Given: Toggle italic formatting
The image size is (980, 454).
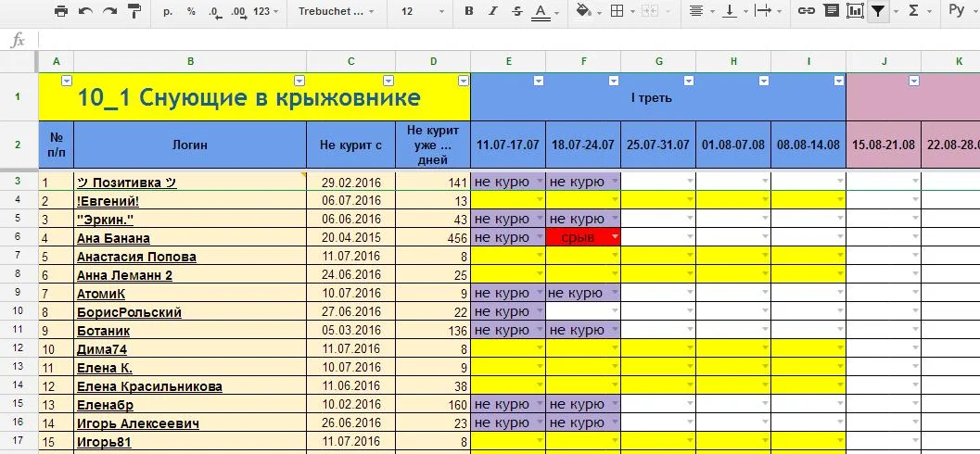Looking at the screenshot, I should (x=493, y=11).
